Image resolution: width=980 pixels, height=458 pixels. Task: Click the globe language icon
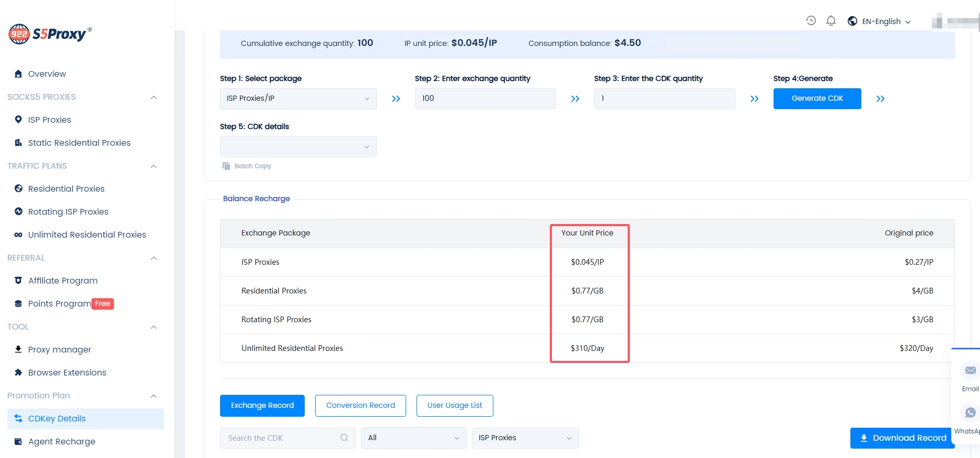(x=852, y=21)
